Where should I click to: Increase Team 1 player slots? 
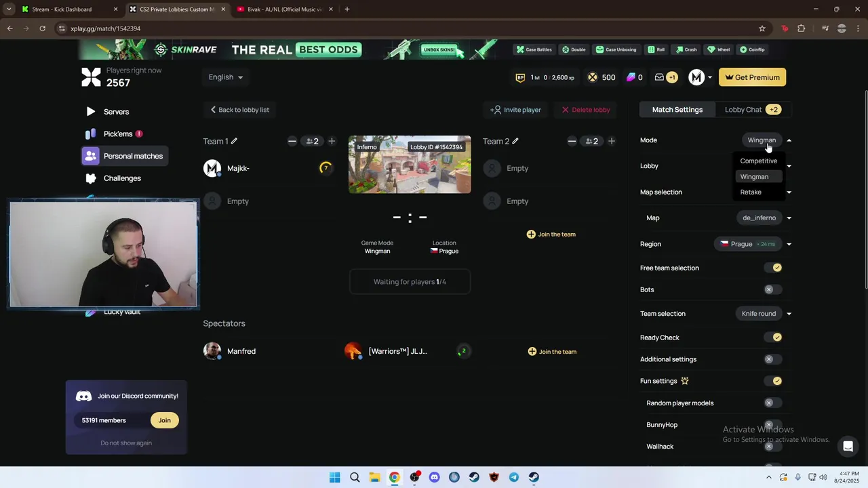click(x=332, y=141)
